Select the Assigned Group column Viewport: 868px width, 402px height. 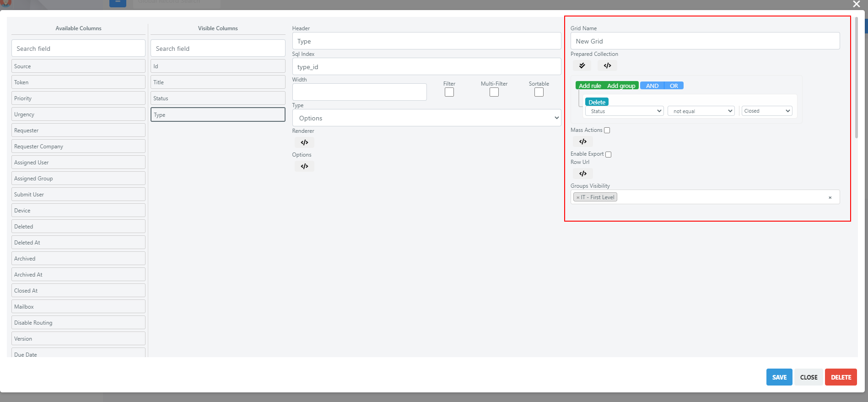coord(78,178)
